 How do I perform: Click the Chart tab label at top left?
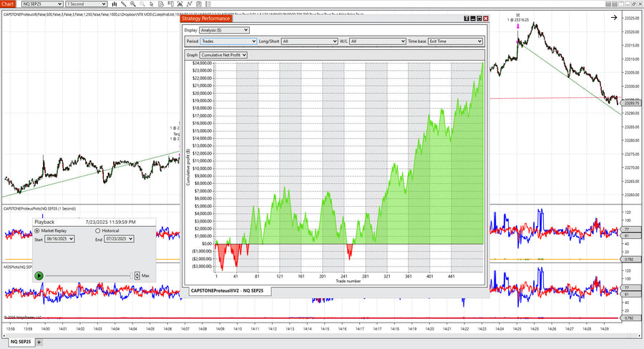pos(8,4)
